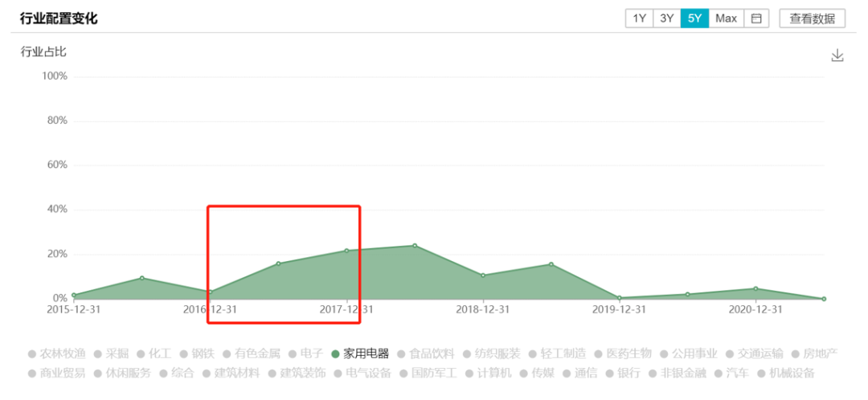Toggle 化工 legend series
This screenshot has width=868, height=400.
point(154,353)
